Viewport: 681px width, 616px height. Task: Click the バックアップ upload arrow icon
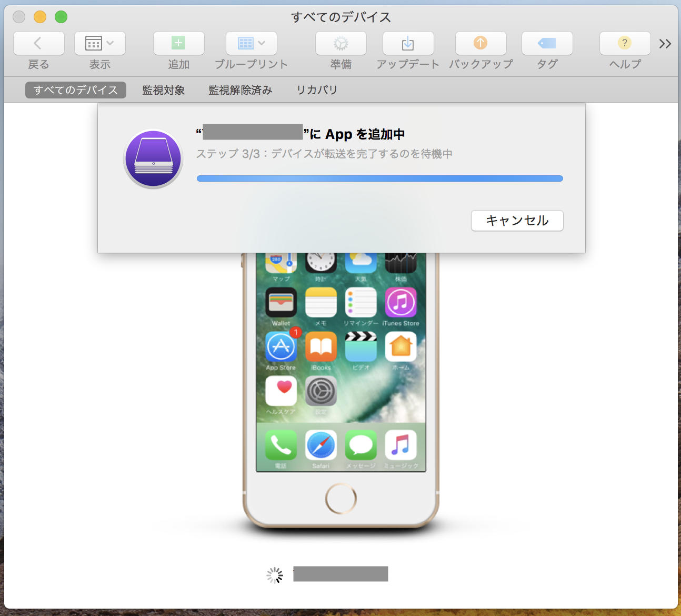pos(480,43)
